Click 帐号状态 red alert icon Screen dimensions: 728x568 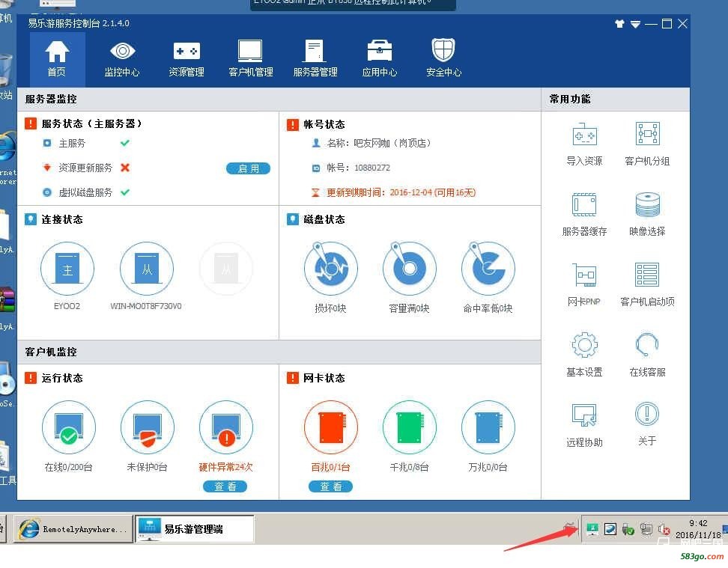tap(293, 124)
